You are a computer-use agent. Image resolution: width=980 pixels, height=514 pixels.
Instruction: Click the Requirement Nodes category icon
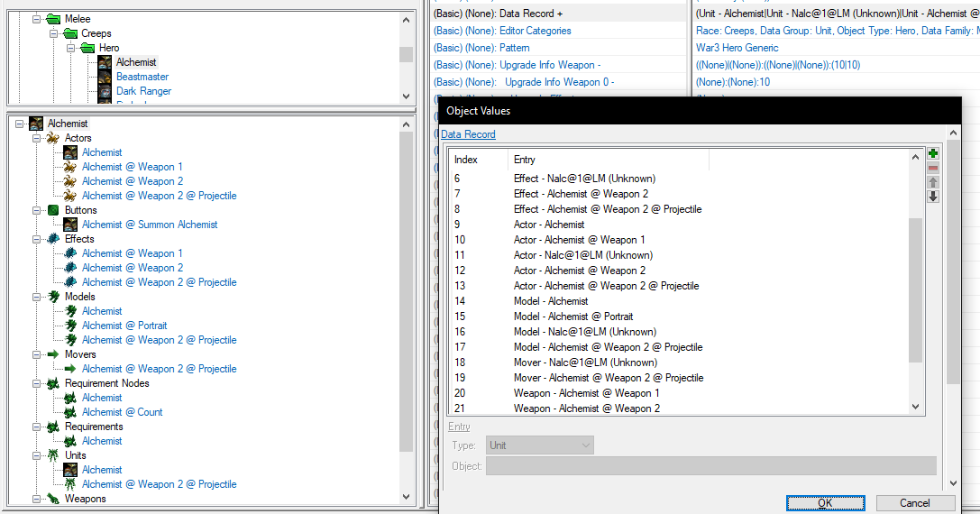coord(53,382)
